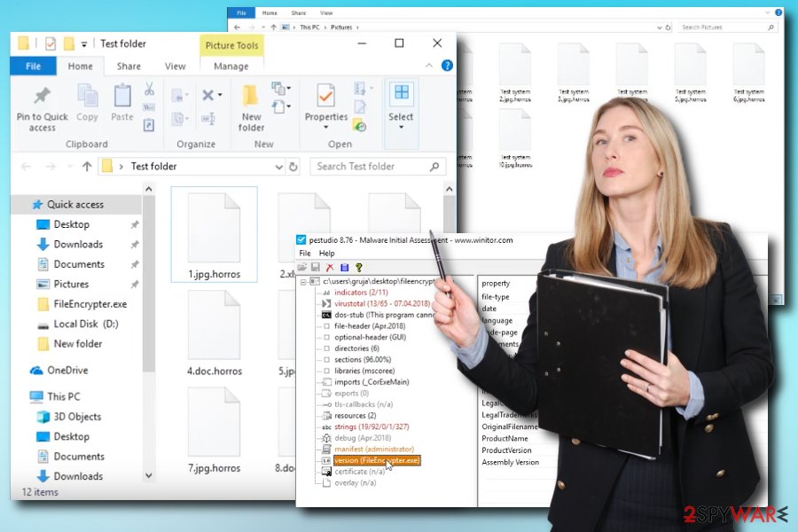Screen dimensions: 798x532
Task: Select manifest (administrator) item
Action: pyautogui.click(x=374, y=449)
